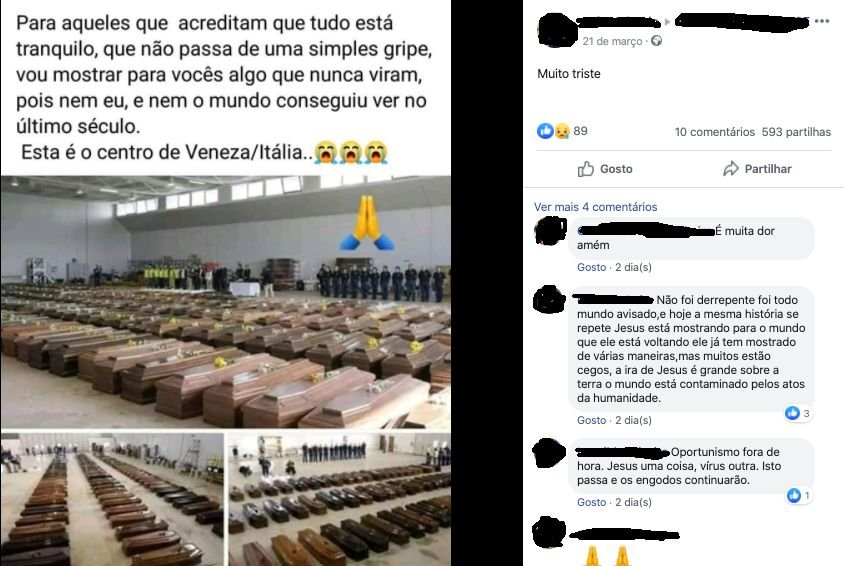844x566 pixels.
Task: Click the like badge showing 3 reactions
Action: click(798, 413)
